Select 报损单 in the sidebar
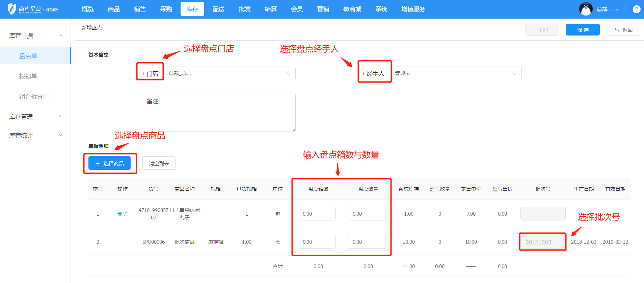Viewport: 644px width, 283px height. point(28,76)
